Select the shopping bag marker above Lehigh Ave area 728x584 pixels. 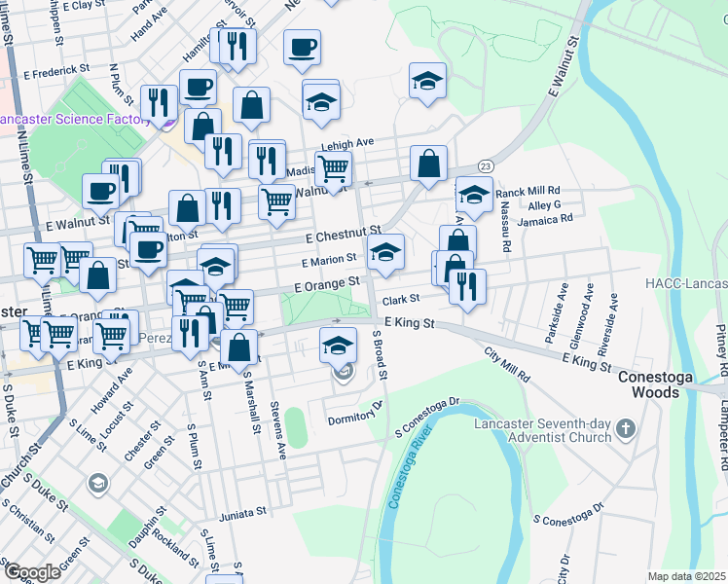pyautogui.click(x=252, y=104)
